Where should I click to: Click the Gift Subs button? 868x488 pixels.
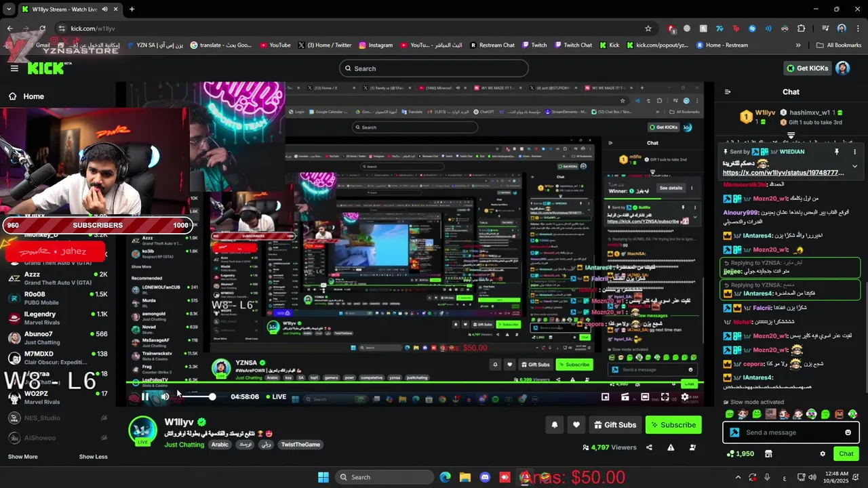(615, 425)
